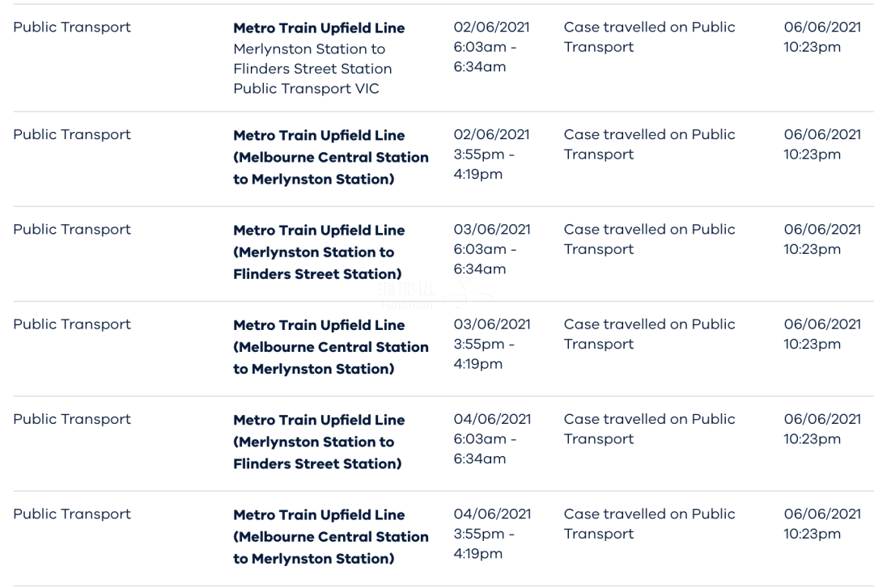Select Public Transport label in the last row
This screenshot has height=588, width=874.
coord(72,514)
